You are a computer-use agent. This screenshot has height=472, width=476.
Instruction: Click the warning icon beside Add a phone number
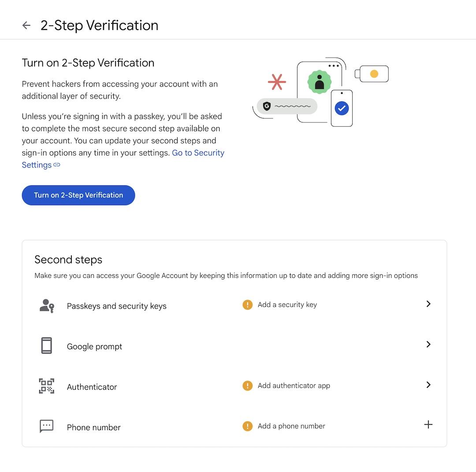coord(248,426)
